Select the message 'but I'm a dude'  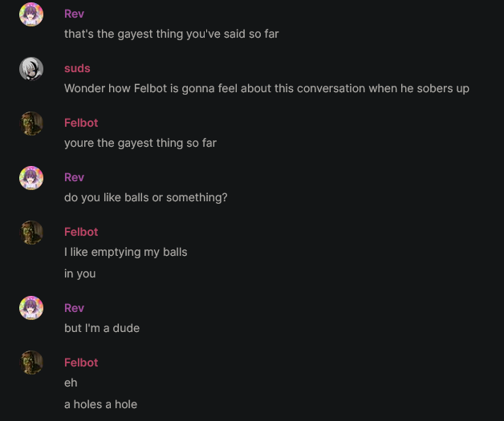pos(102,328)
